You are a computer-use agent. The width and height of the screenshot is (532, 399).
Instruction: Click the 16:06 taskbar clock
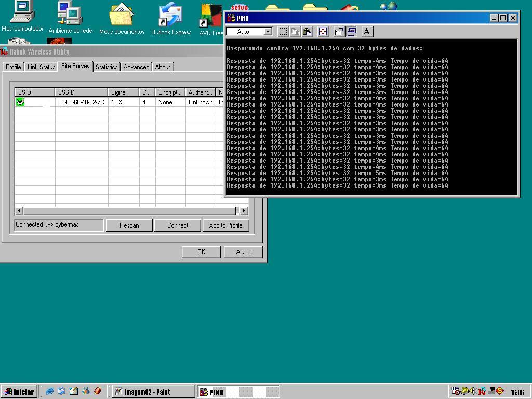517,392
